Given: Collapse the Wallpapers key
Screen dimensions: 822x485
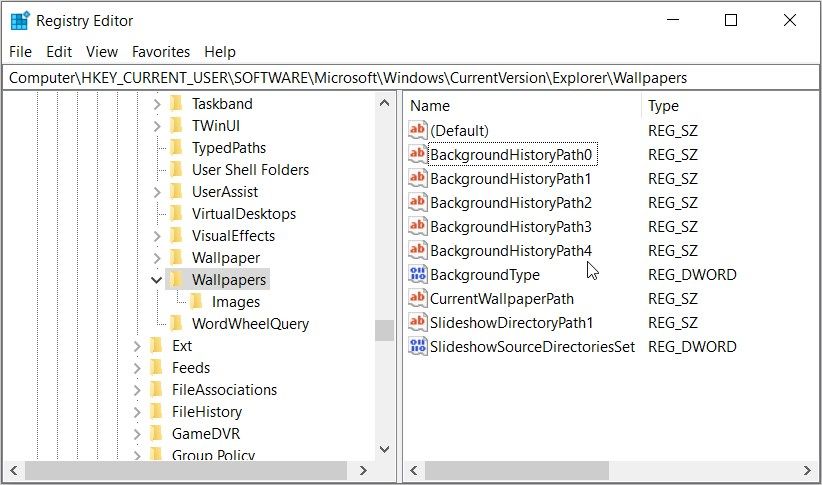Looking at the screenshot, I should click(x=156, y=280).
